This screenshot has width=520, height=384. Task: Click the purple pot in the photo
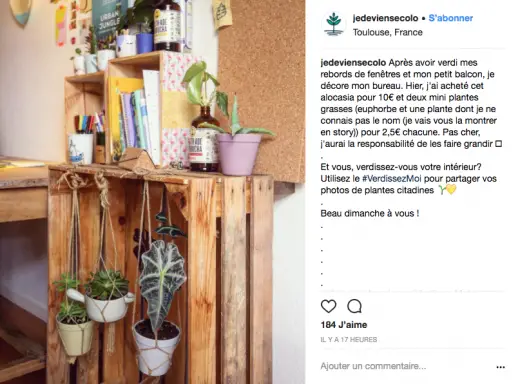pos(238,154)
